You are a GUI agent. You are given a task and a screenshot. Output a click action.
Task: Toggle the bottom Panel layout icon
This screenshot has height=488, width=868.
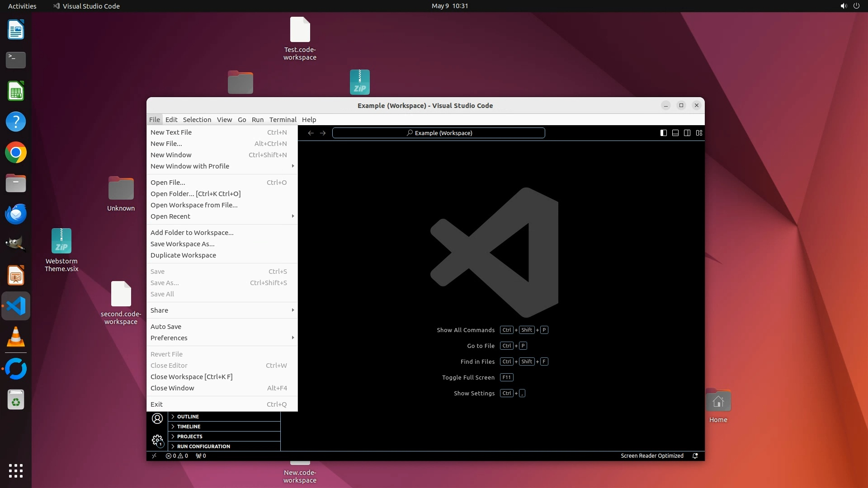[675, 133]
